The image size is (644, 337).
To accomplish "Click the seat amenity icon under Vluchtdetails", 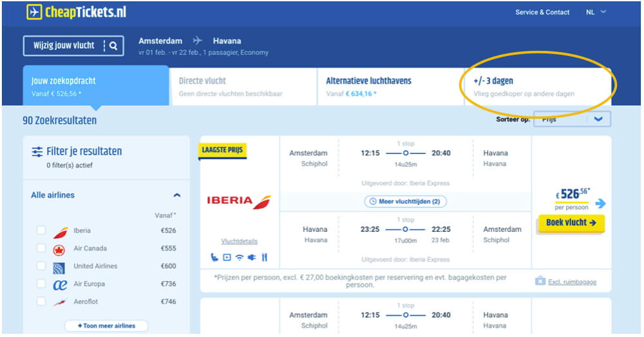I will 214,257.
